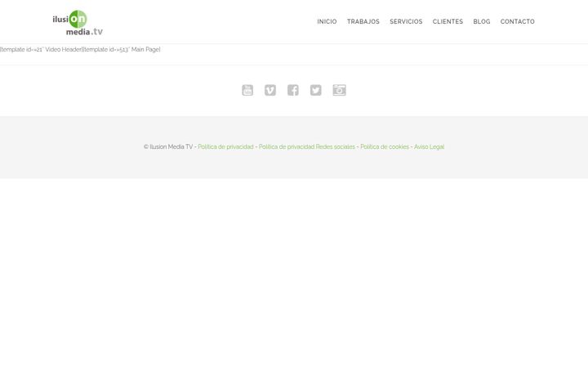Open the SERVICIOS menu item
588x368 pixels.
[406, 22]
